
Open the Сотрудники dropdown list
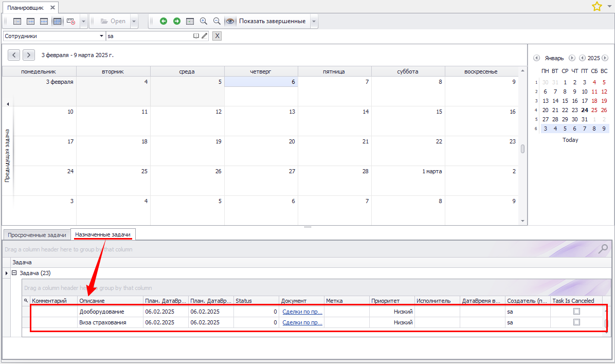[101, 36]
